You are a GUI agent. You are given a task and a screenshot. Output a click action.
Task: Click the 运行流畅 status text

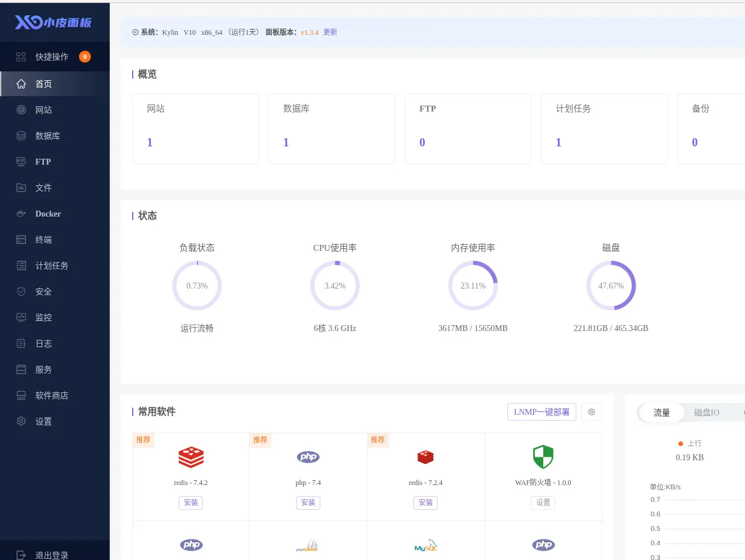tap(197, 328)
